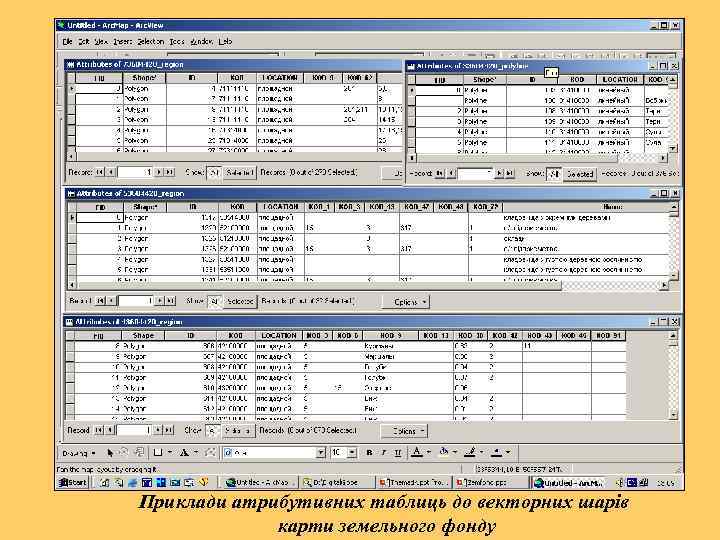Open the Insert menu
720x540 pixels.
[x=122, y=41]
